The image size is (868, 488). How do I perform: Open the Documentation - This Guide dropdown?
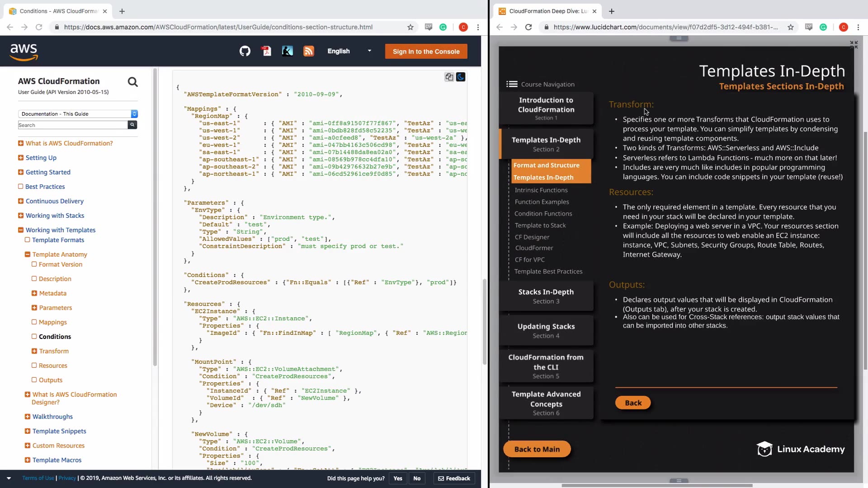[78, 114]
